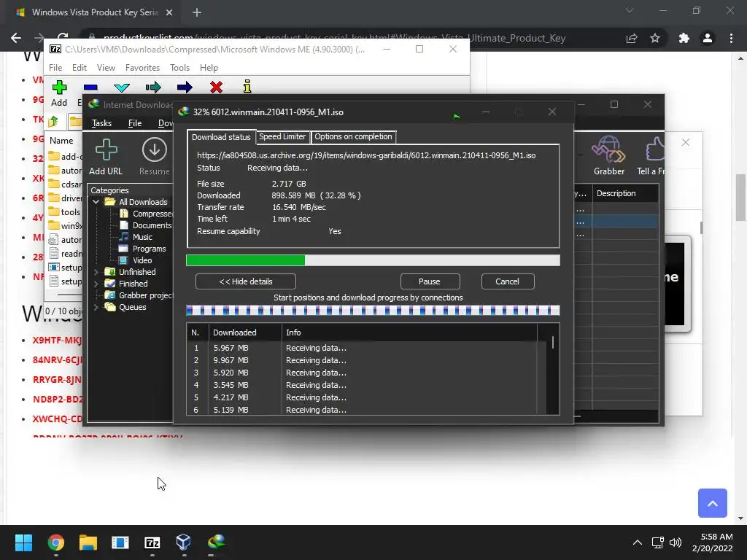The image size is (747, 560).
Task: Expand the Finished category
Action: 96,284
